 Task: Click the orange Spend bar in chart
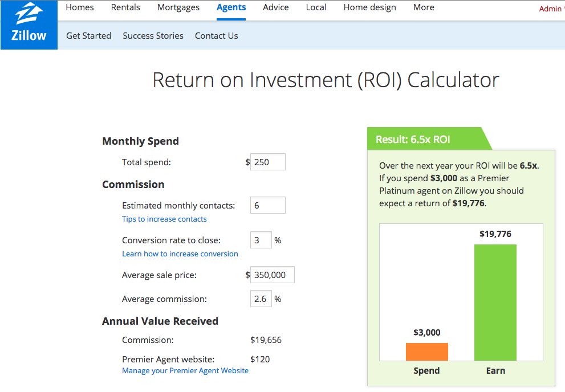click(x=427, y=352)
